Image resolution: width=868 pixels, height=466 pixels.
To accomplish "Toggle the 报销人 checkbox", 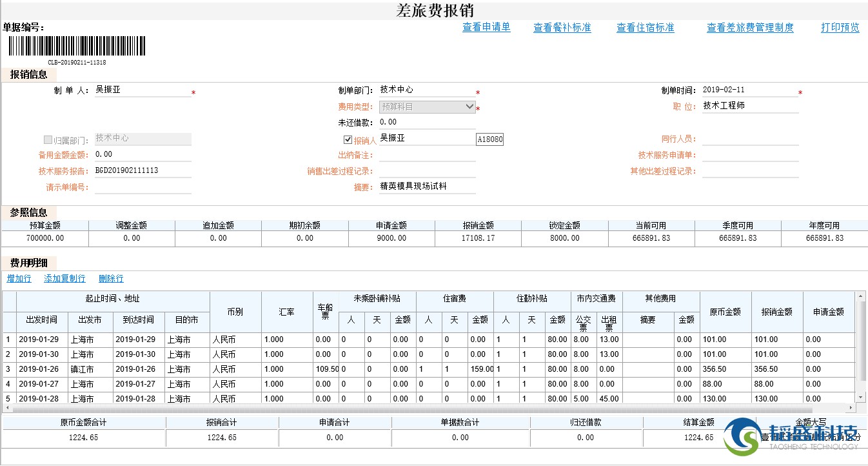I will pos(348,139).
